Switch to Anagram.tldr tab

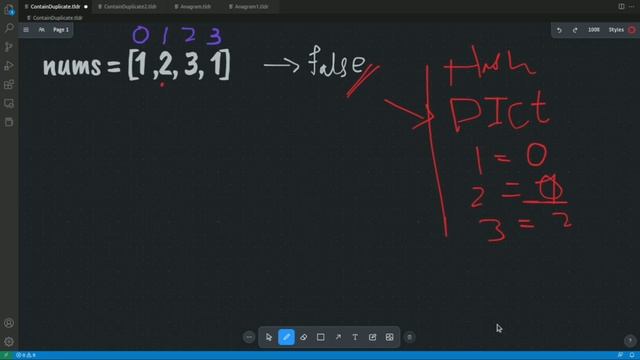tap(193, 7)
